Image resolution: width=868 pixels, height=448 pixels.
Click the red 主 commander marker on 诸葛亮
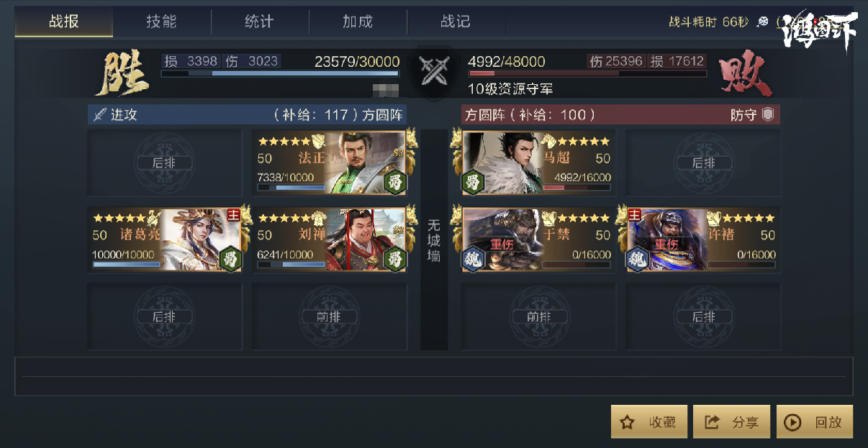[233, 215]
